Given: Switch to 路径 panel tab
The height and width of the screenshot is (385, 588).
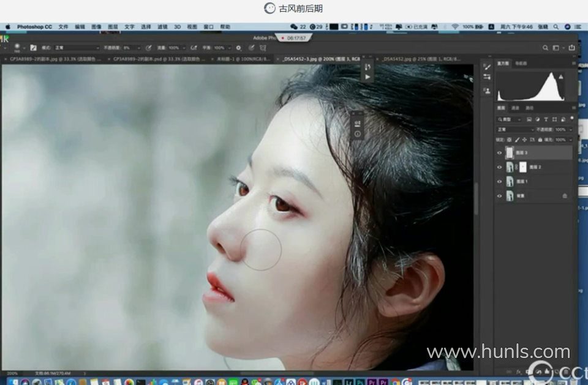Looking at the screenshot, I should coord(529,108).
